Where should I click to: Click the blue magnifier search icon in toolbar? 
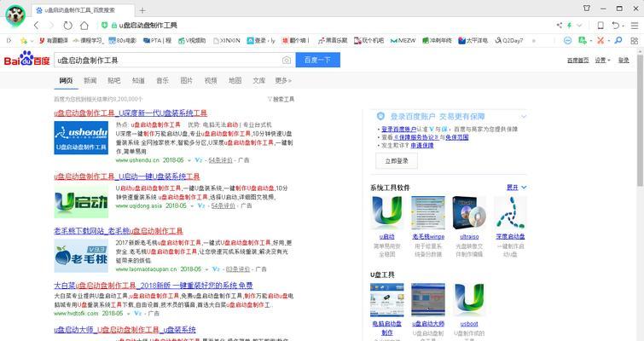click(618, 40)
